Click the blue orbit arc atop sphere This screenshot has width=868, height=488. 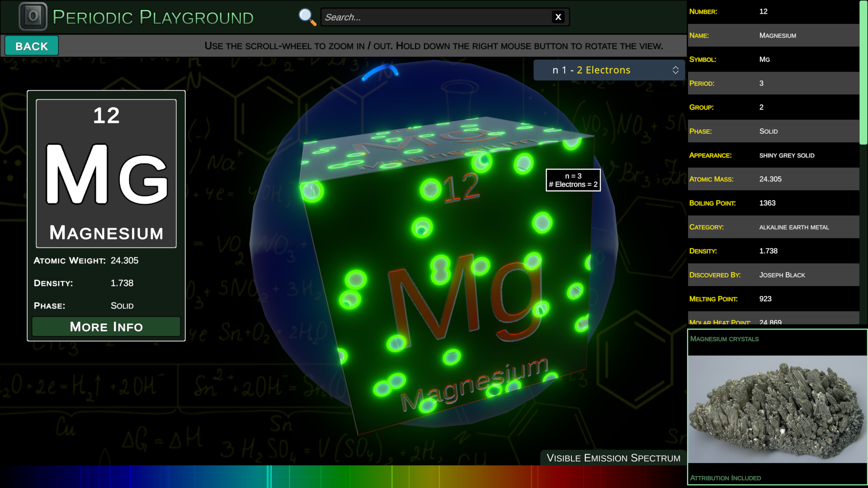click(x=380, y=72)
